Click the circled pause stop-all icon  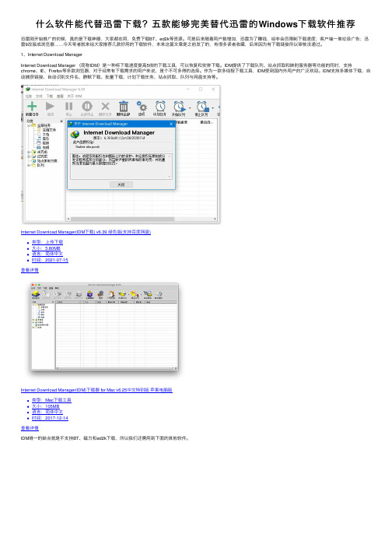click(87, 106)
